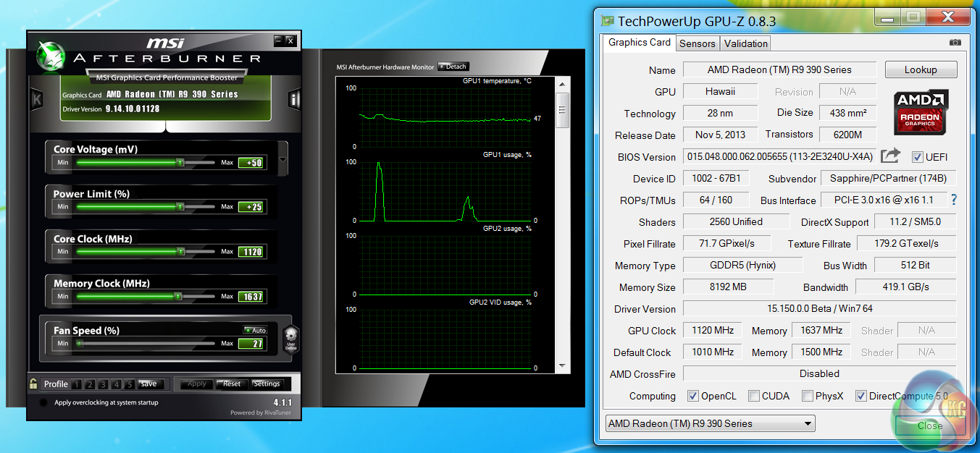
Task: Select profile slot 5
Action: pyautogui.click(x=129, y=384)
